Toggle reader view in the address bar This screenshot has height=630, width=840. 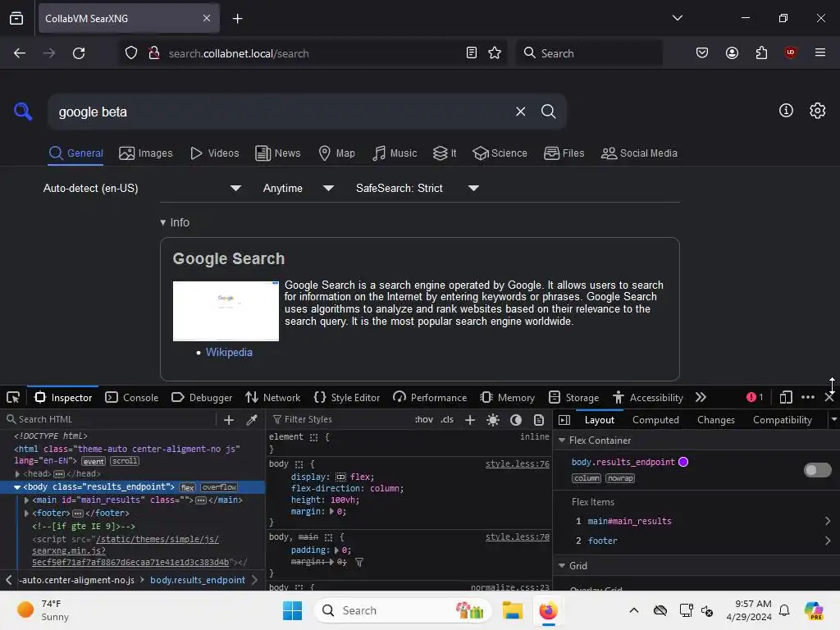[472, 53]
